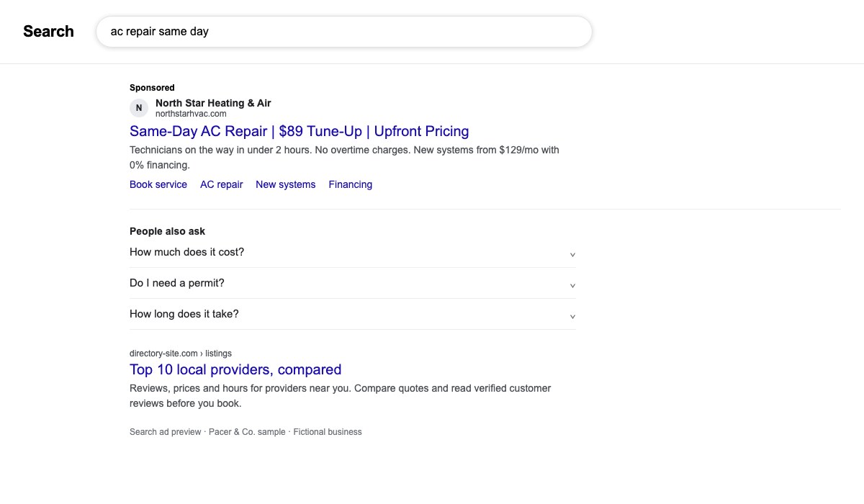The width and height of the screenshot is (864, 504).
Task: Open the Same-Day AC Repair ad headline
Action: [x=300, y=131]
